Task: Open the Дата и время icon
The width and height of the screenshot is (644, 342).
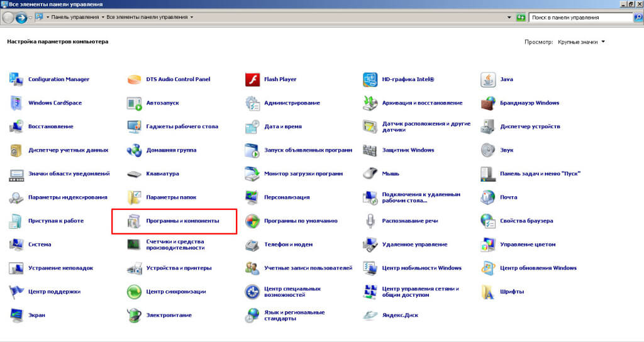Action: (252, 126)
